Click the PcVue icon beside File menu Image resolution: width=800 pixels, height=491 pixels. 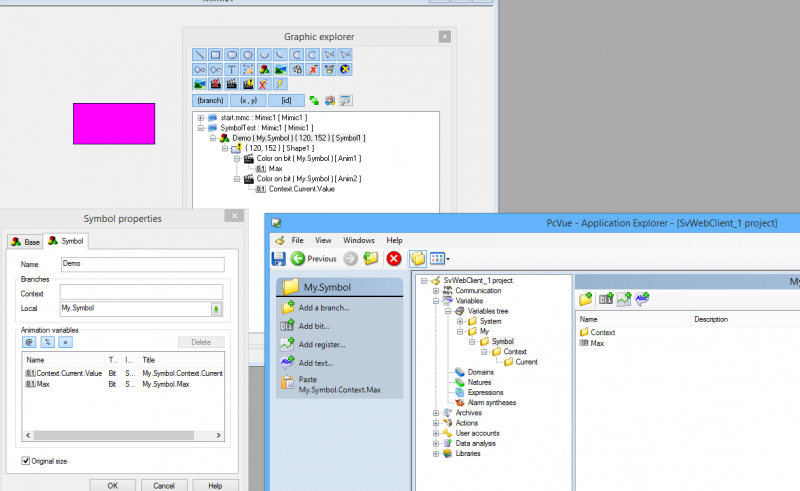280,240
